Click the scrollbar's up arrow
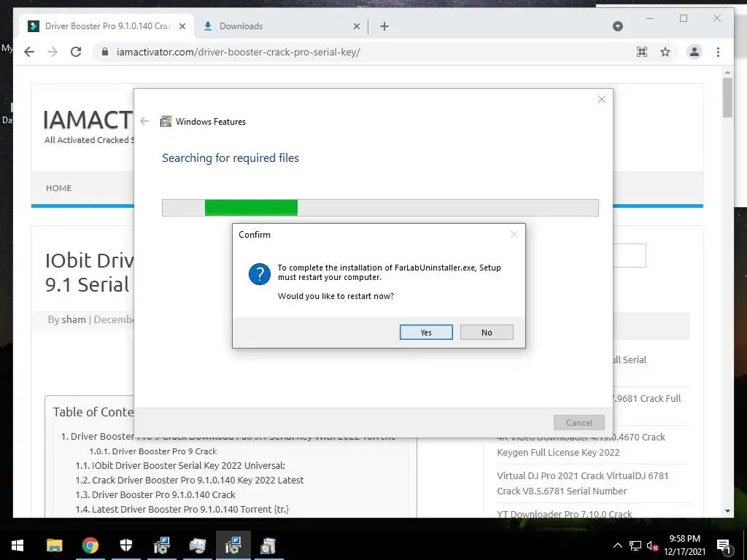This screenshot has height=560, width=747. click(727, 72)
